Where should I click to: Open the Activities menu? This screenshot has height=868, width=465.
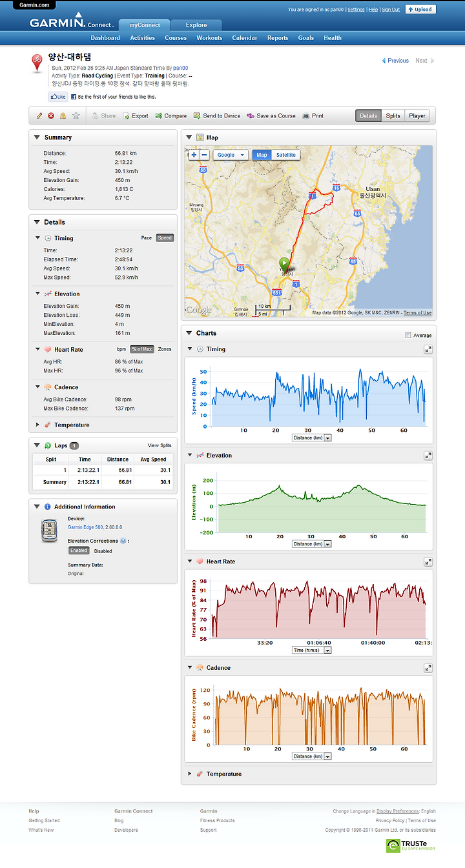point(143,38)
